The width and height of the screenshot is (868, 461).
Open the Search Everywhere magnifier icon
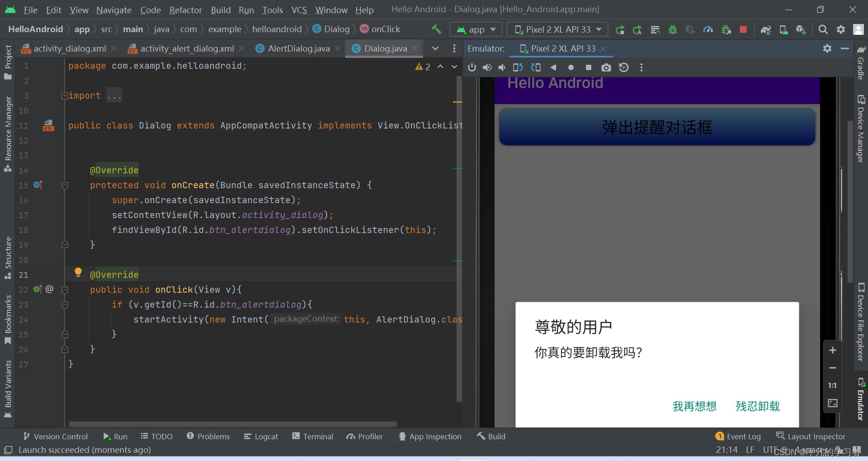[x=823, y=29]
